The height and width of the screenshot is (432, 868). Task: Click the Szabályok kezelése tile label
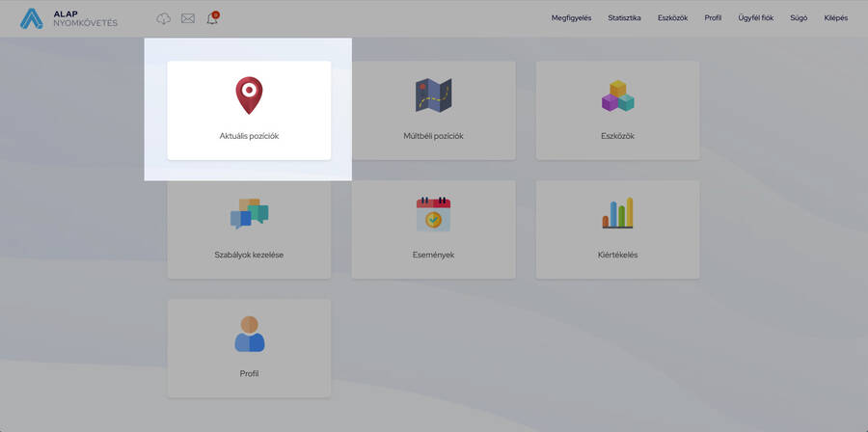click(249, 255)
